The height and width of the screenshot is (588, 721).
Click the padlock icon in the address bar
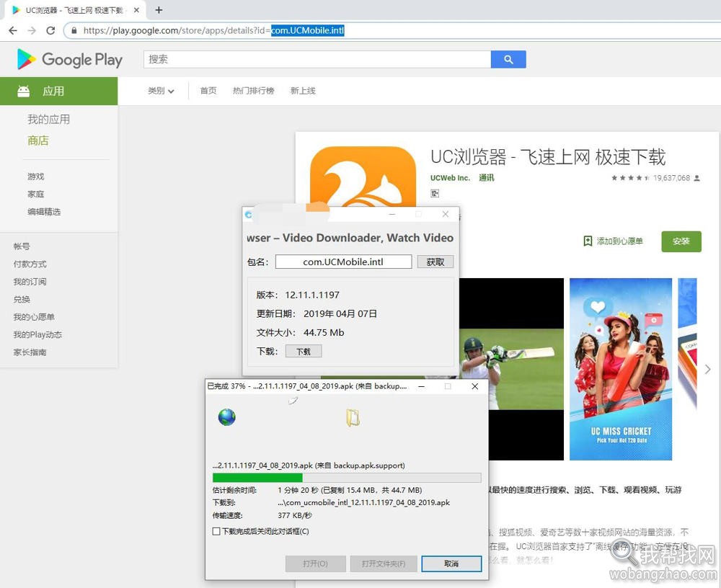[74, 31]
